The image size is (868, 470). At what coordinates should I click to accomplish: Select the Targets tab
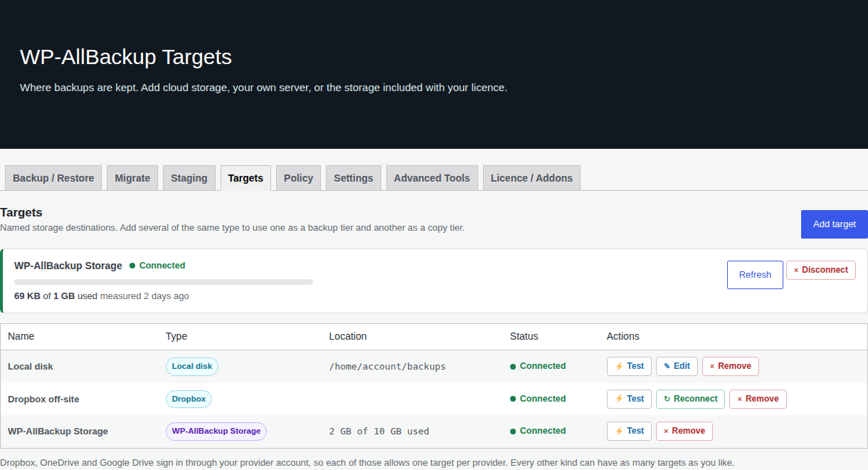pyautogui.click(x=246, y=178)
